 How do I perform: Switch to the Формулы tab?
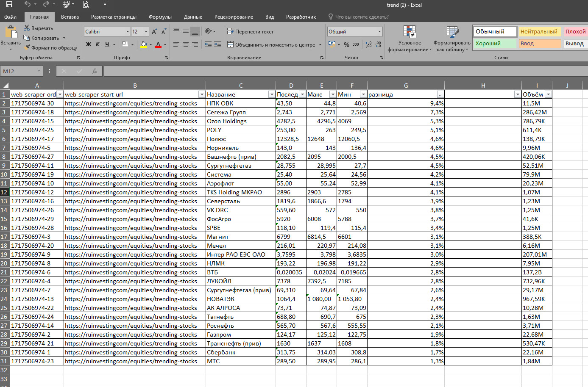pos(160,17)
